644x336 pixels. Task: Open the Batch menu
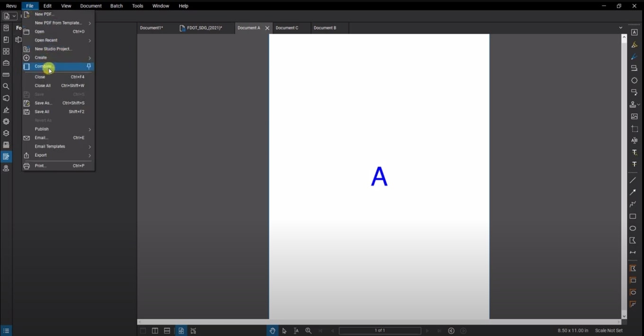116,6
